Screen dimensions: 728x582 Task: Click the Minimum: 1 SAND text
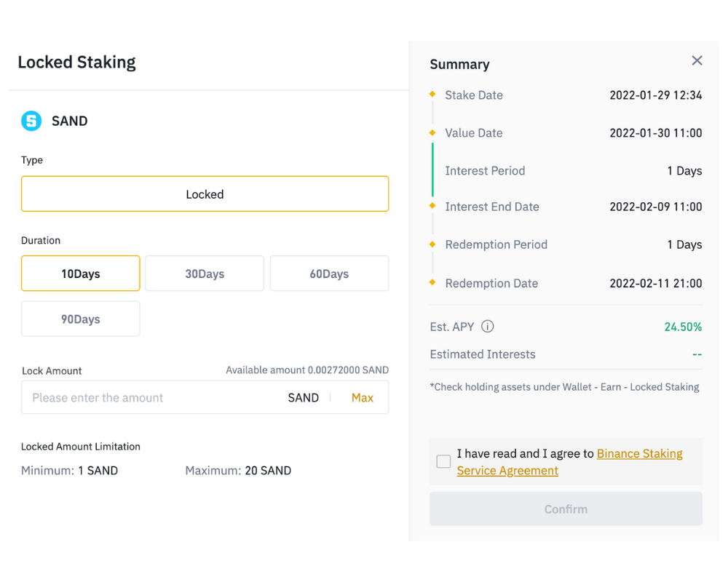coord(69,471)
